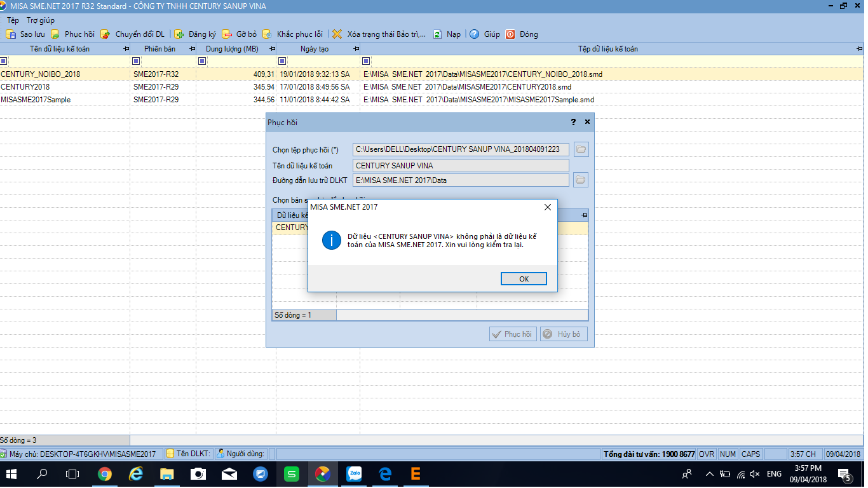Screen dimensions: 868x488
Task: Click the Chọn tệp phục hồi path field
Action: (461, 149)
